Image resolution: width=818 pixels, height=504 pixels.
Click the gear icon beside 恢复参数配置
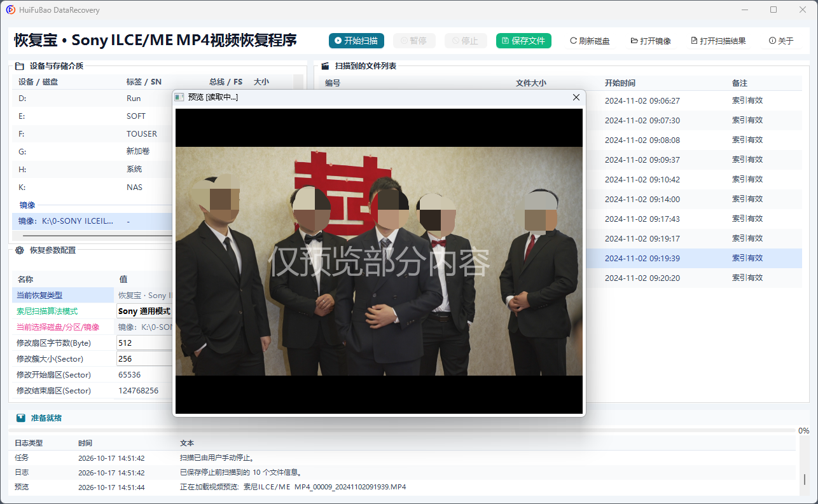[20, 250]
